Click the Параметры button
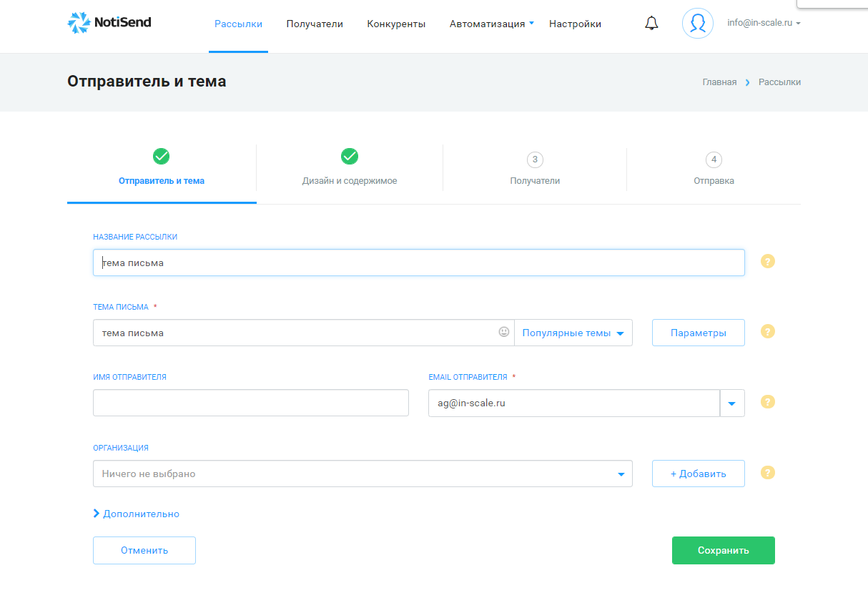868x598 pixels. click(x=699, y=333)
